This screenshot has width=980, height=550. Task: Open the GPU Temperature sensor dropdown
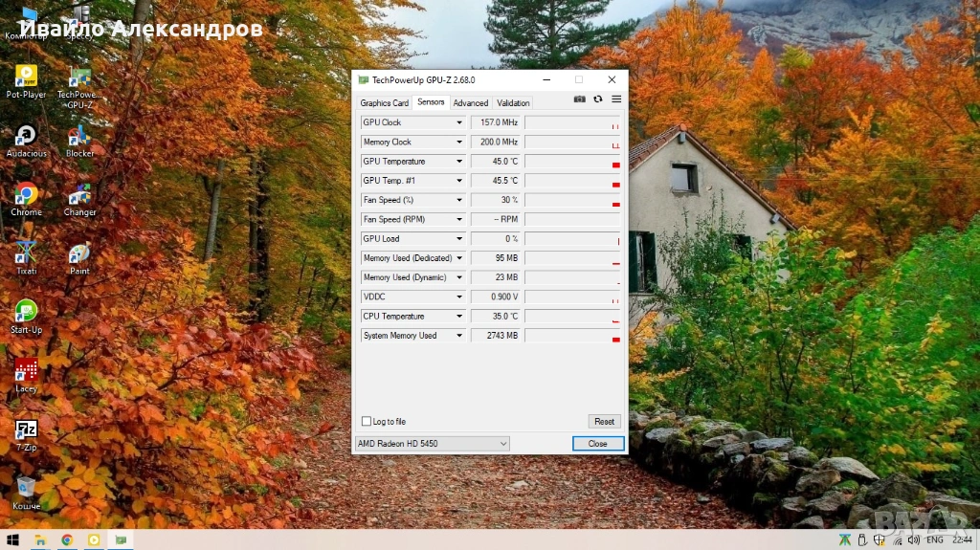(x=459, y=162)
